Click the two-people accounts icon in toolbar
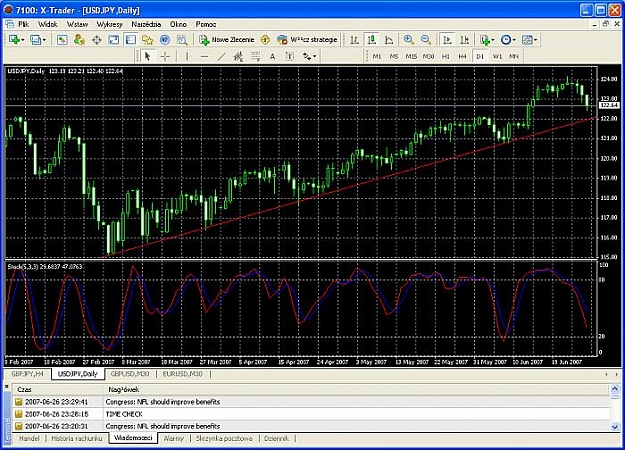Viewport: 625px width, 450px height. (79, 40)
